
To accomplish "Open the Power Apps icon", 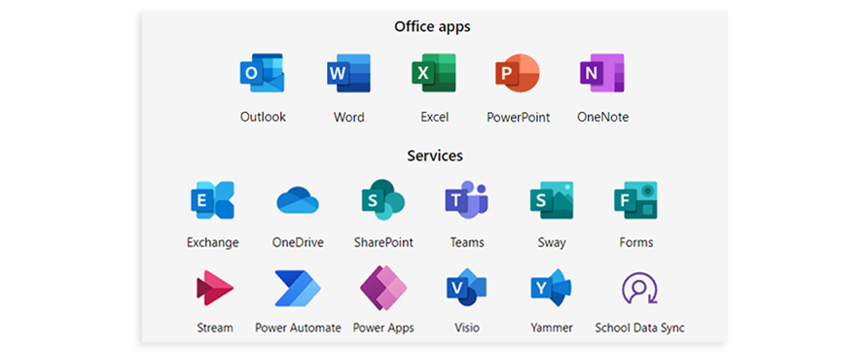I will tap(383, 289).
